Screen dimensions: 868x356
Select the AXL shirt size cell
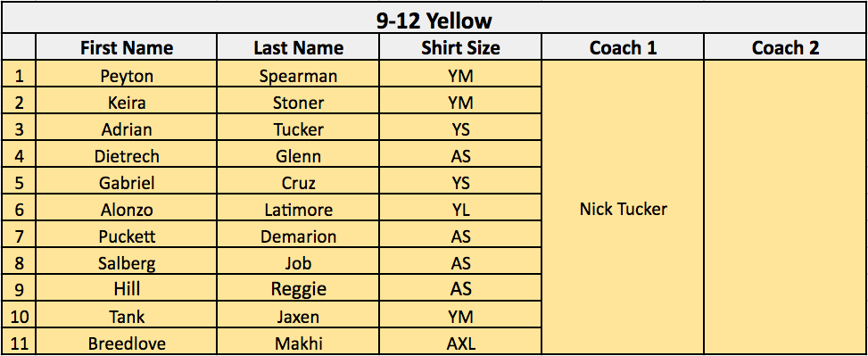click(x=460, y=342)
